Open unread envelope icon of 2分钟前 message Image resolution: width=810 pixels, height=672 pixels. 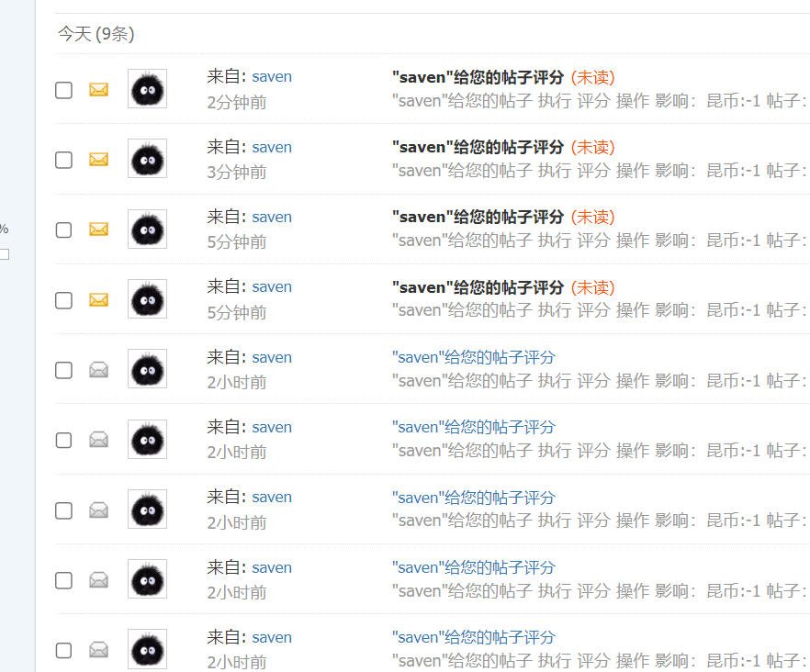(x=98, y=90)
